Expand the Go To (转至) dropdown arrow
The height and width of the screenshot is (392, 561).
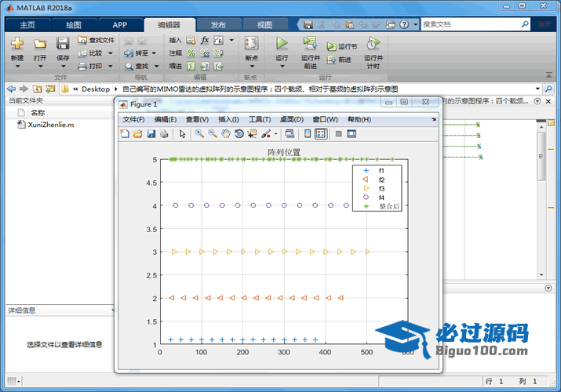coord(154,53)
